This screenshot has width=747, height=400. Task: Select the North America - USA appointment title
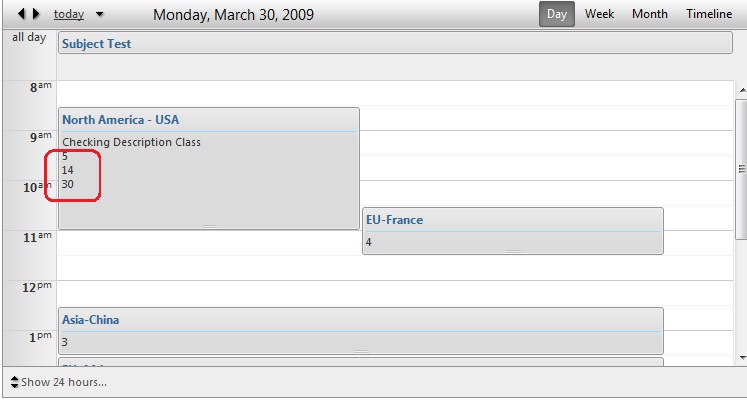pyautogui.click(x=120, y=120)
